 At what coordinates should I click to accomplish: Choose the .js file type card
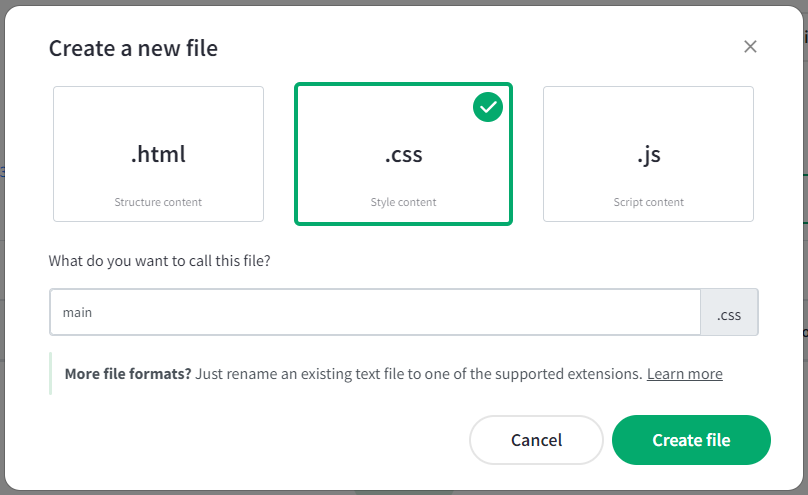[x=648, y=153]
